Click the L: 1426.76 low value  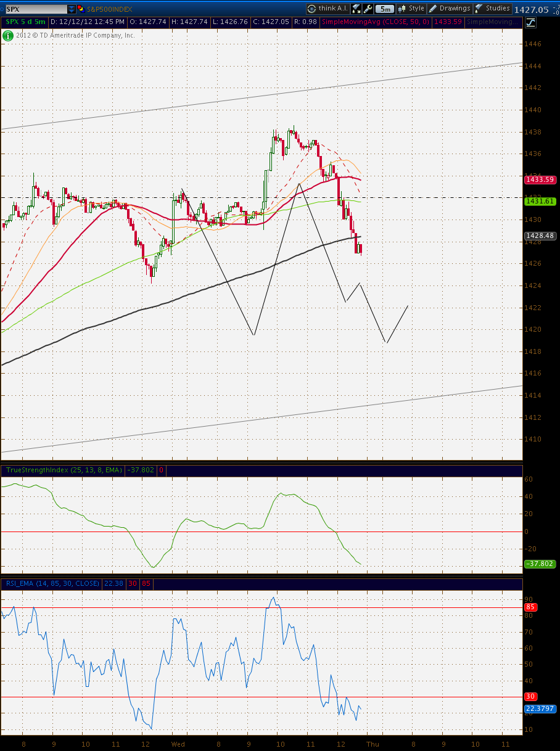point(230,22)
